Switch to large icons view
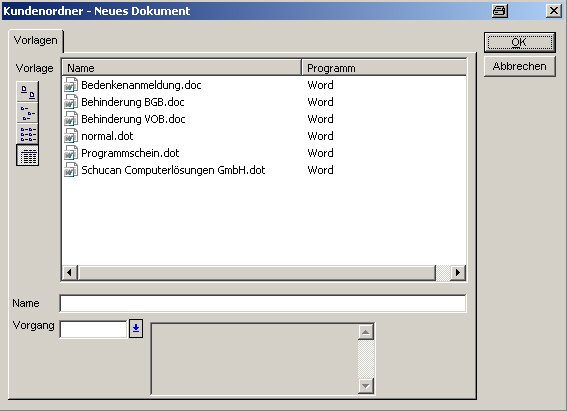567x411 pixels. pyautogui.click(x=27, y=92)
